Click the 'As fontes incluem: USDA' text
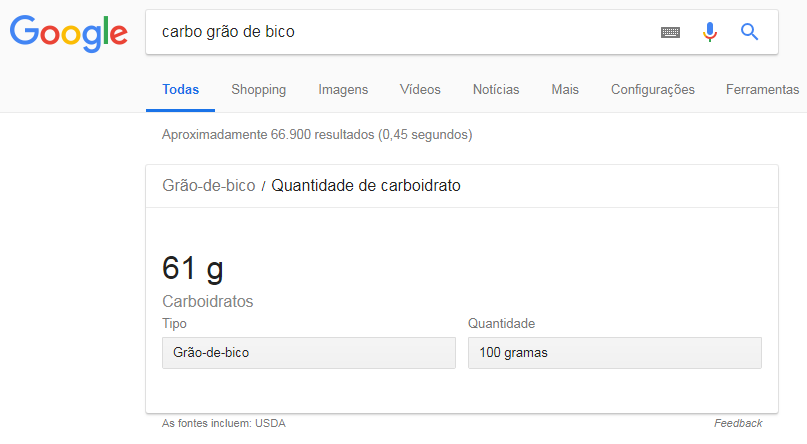The width and height of the screenshot is (807, 444). click(x=223, y=423)
